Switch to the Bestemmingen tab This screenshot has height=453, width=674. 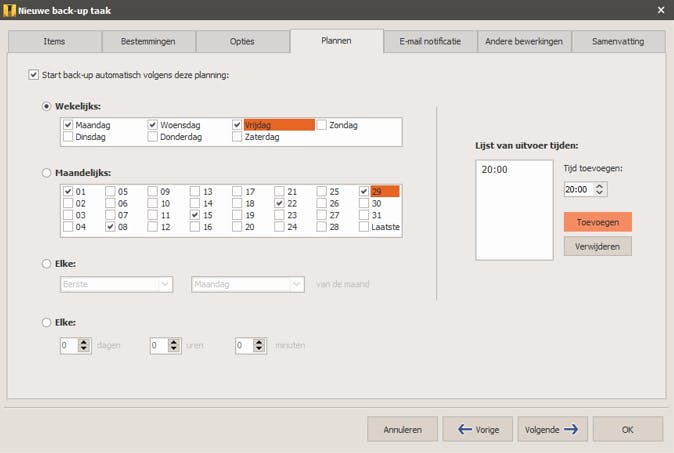coord(148,41)
